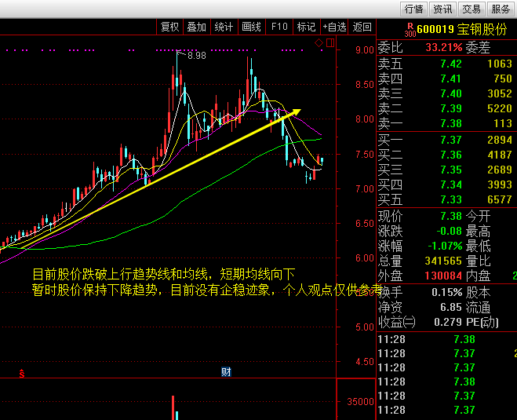Click the R 300 badge by stock code
Viewport: 517px width, 420px height.
(410, 30)
